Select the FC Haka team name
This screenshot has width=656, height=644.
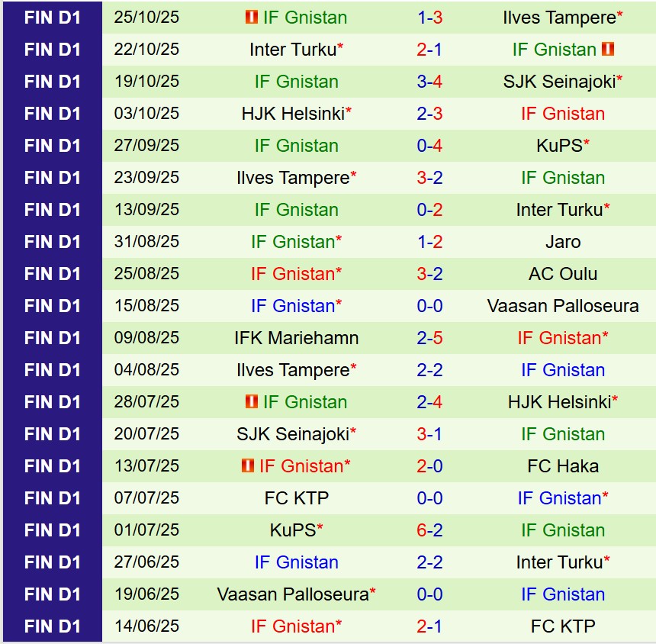click(x=563, y=466)
